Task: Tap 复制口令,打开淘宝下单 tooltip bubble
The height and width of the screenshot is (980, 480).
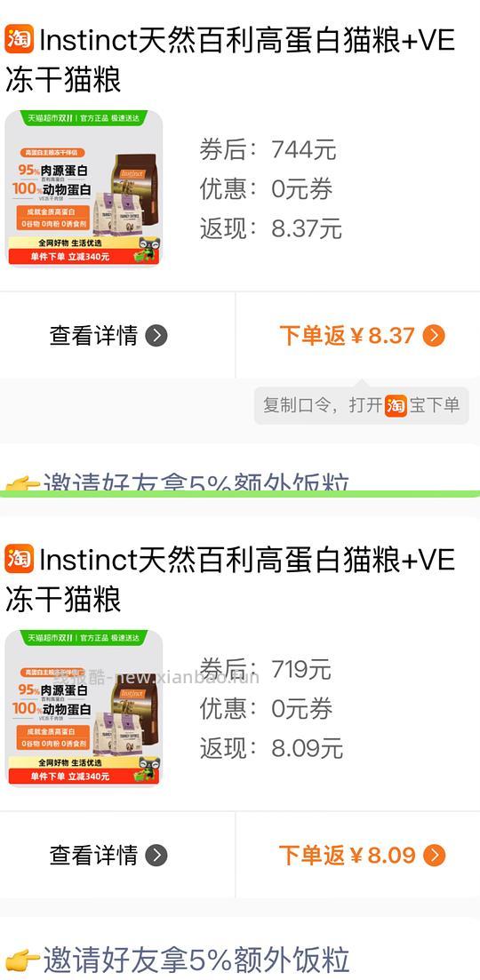Action: coord(361,406)
